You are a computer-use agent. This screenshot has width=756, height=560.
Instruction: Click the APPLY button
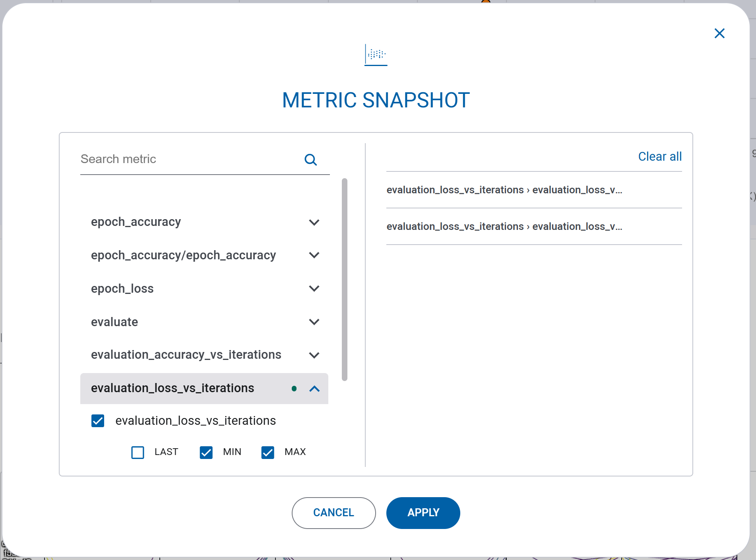pyautogui.click(x=423, y=513)
